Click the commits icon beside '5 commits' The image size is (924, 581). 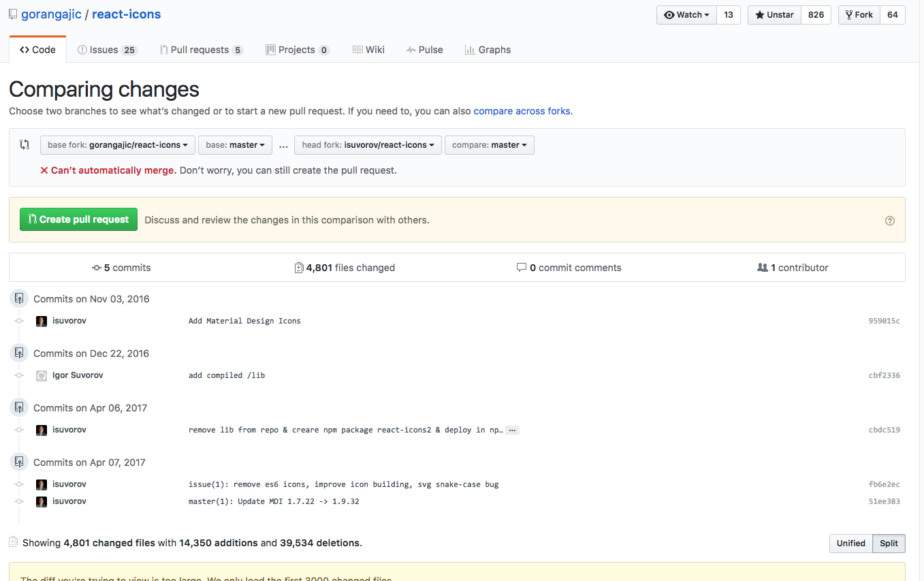(x=96, y=268)
